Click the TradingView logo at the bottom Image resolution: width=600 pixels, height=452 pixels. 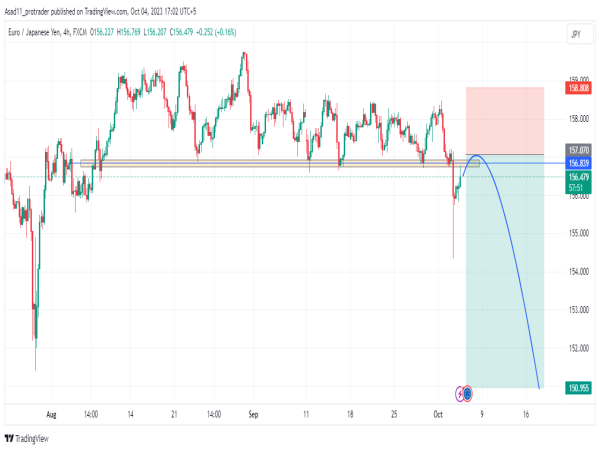click(x=26, y=438)
